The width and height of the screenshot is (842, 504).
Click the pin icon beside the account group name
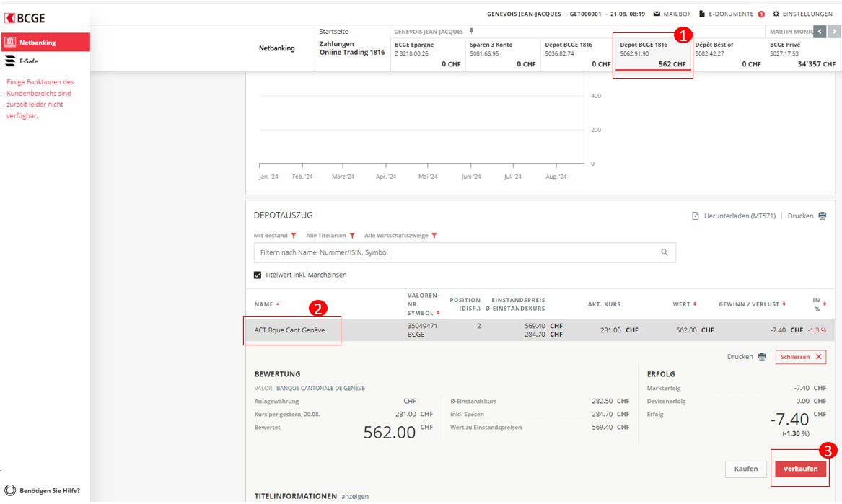tap(471, 31)
